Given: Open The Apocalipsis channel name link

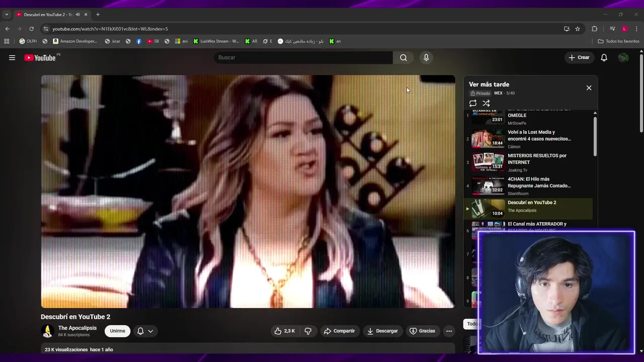Looking at the screenshot, I should pyautogui.click(x=77, y=328).
